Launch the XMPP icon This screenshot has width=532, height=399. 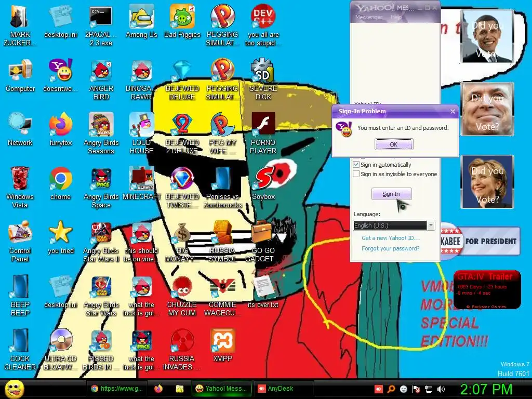[222, 345]
